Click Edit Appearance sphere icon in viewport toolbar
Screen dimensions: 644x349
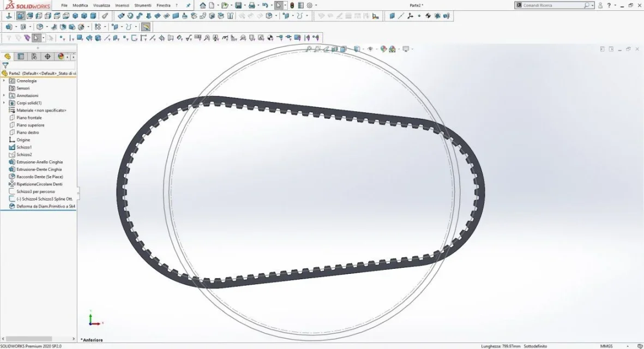coord(383,49)
